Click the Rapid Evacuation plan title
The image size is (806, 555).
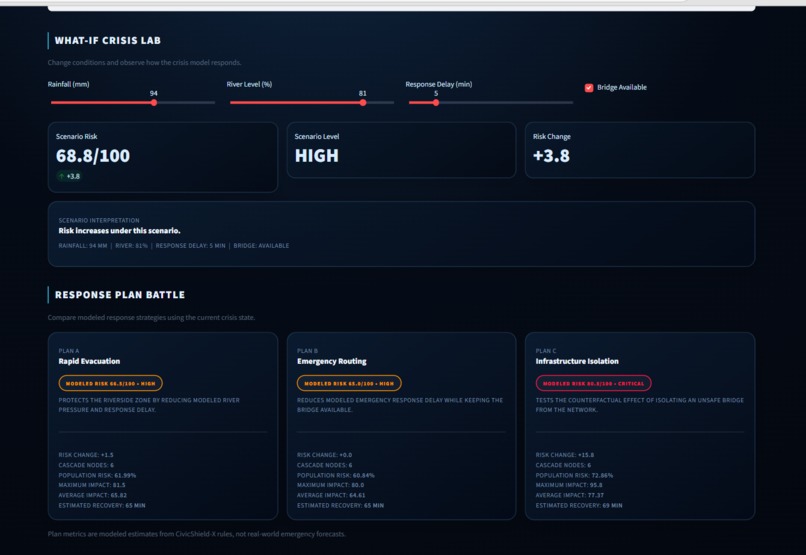click(89, 361)
